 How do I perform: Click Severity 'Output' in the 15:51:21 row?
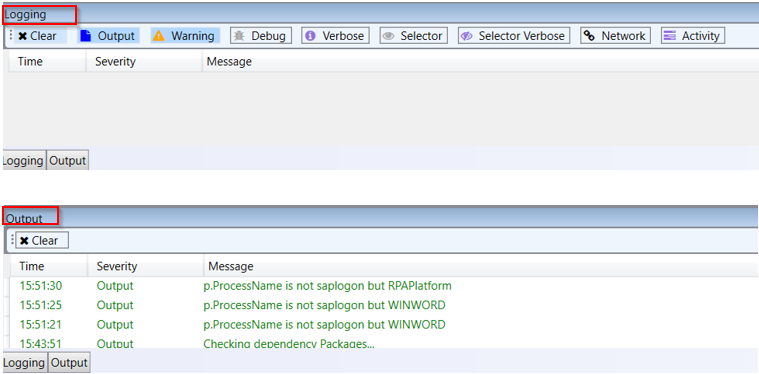pos(115,325)
